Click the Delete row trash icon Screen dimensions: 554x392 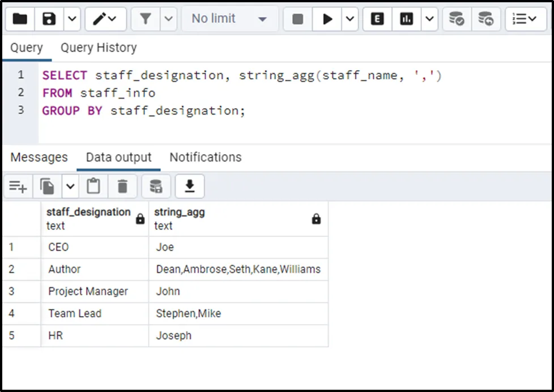point(122,186)
